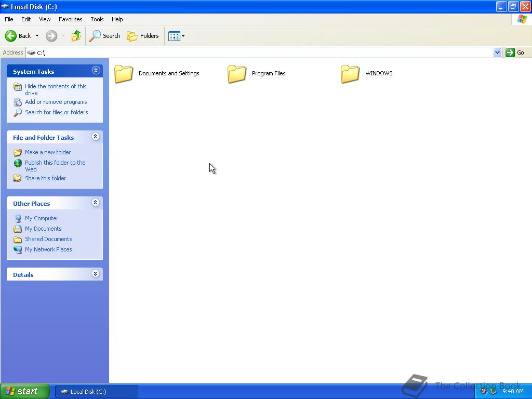Go back with the green Back arrow

[x=11, y=36]
